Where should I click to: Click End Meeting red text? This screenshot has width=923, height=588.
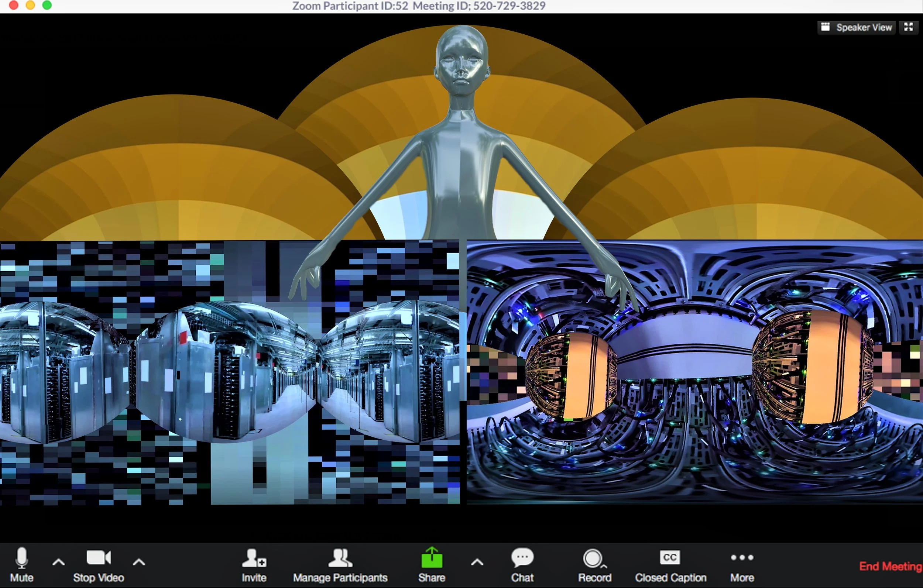(x=890, y=566)
